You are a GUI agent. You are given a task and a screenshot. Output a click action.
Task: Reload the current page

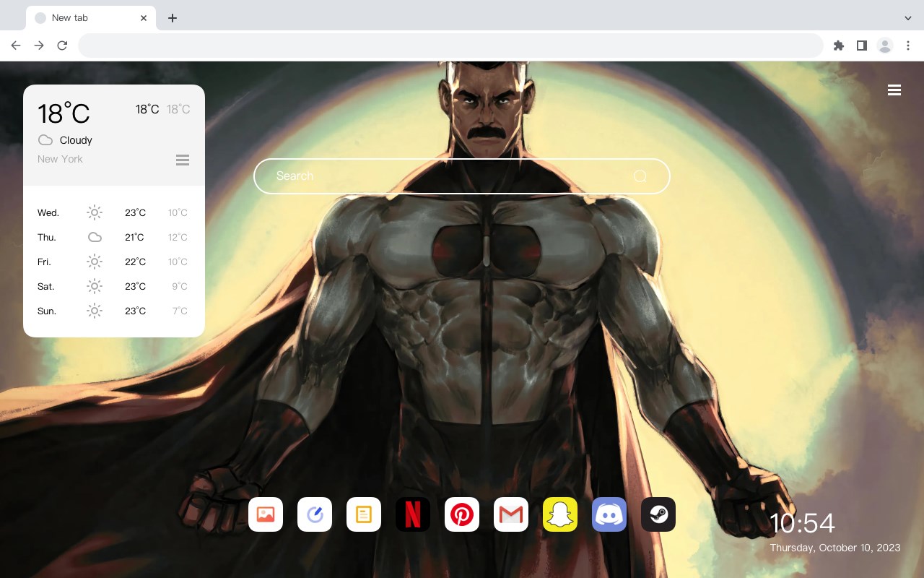62,46
